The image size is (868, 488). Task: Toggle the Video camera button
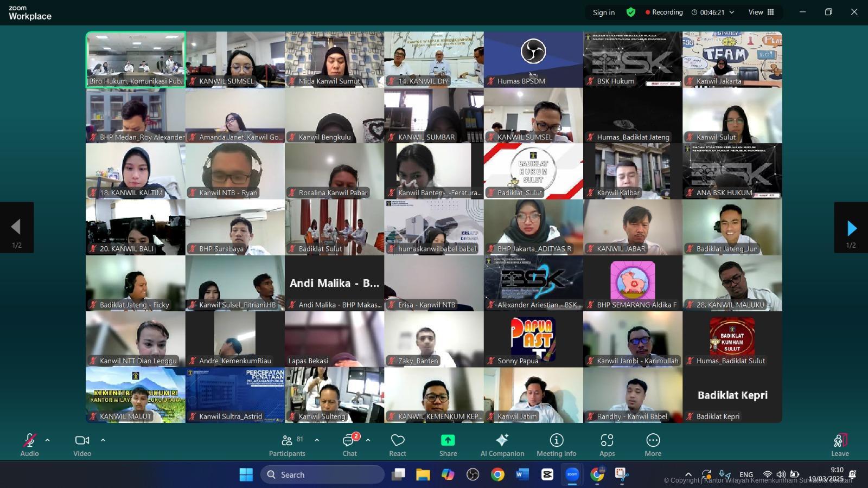[x=82, y=440]
